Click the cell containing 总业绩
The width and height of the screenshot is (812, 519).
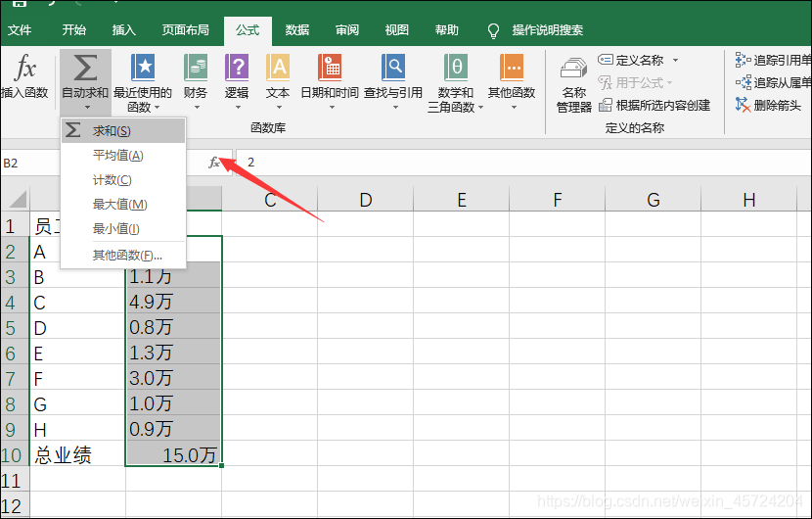pos(77,454)
